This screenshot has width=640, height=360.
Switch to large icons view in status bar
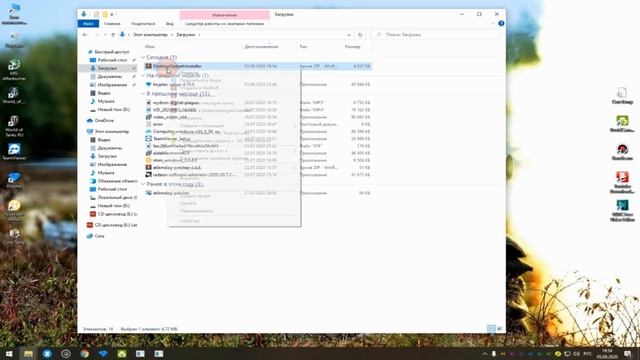[500, 329]
